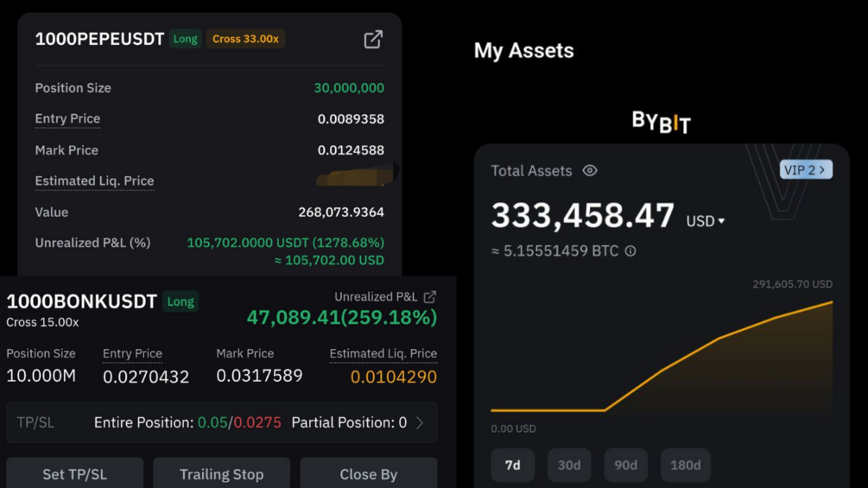Screen dimensions: 868x488
Task: Click chart peak label 291,605.70 USD
Action: tap(792, 284)
